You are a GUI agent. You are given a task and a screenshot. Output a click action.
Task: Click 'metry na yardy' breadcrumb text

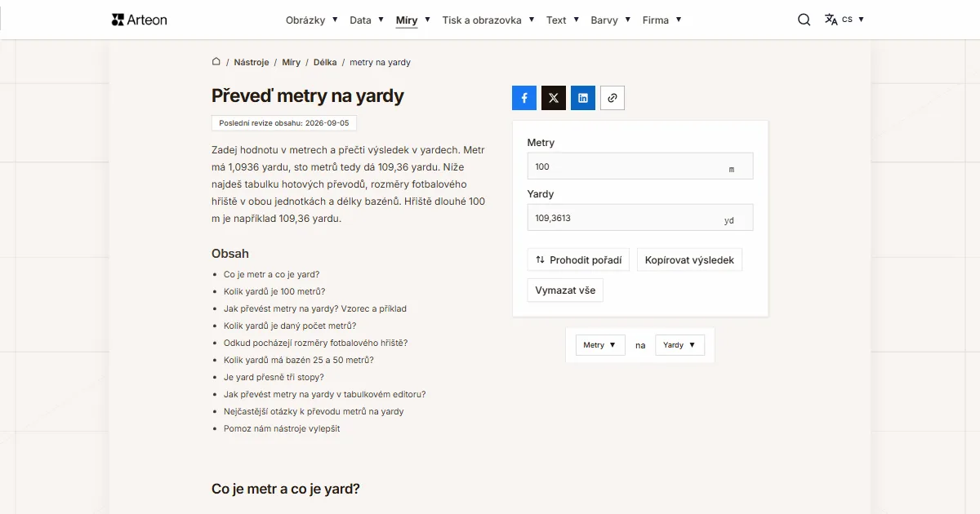380,62
